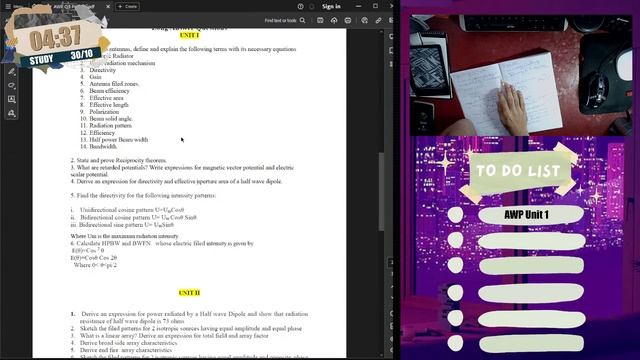Click the magnifier search icon
The width and height of the screenshot is (640, 360).
click(302, 20)
